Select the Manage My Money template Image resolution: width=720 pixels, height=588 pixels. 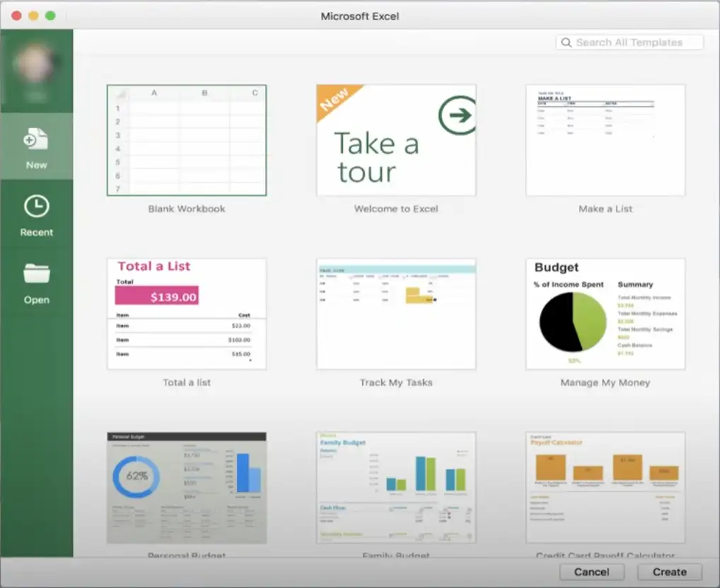tap(605, 313)
